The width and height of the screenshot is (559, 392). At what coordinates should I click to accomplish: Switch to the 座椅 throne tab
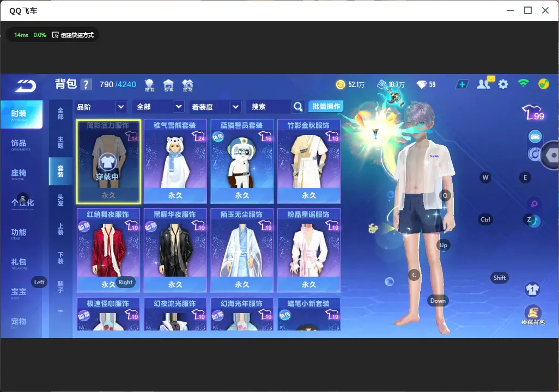pos(21,174)
